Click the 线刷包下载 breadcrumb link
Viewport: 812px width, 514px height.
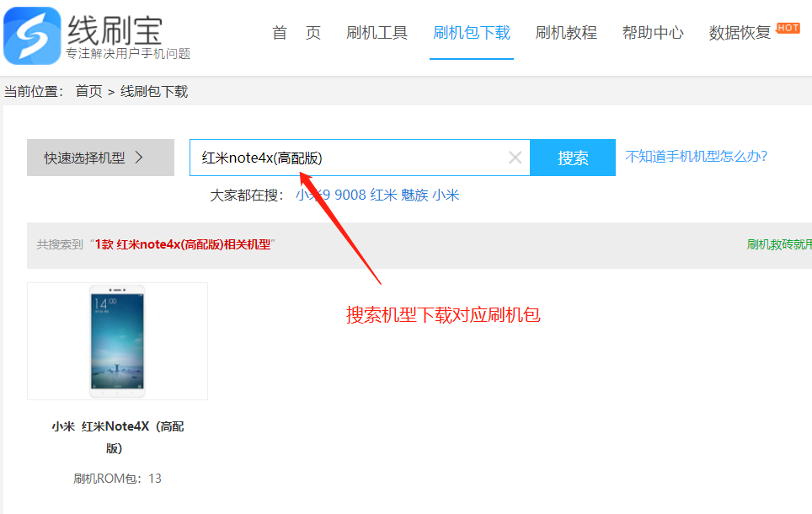154,91
